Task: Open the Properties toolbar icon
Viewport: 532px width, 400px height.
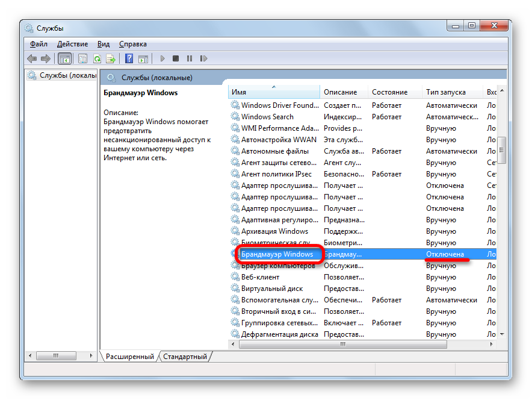Action: [x=82, y=58]
